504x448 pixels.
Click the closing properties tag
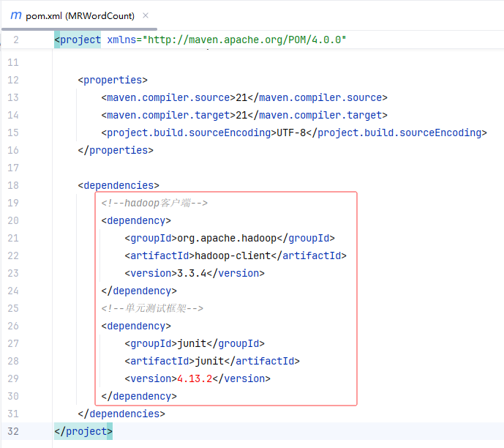[x=116, y=150]
